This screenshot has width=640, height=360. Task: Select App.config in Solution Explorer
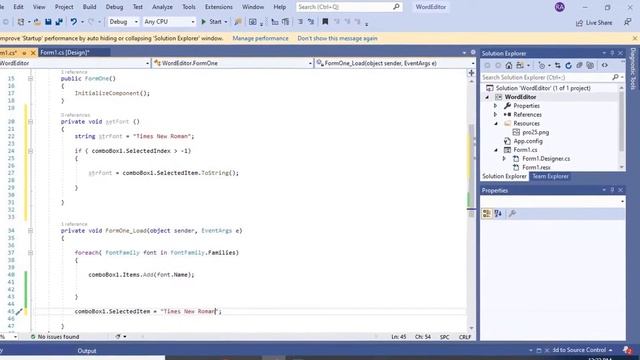pyautogui.click(x=528, y=141)
